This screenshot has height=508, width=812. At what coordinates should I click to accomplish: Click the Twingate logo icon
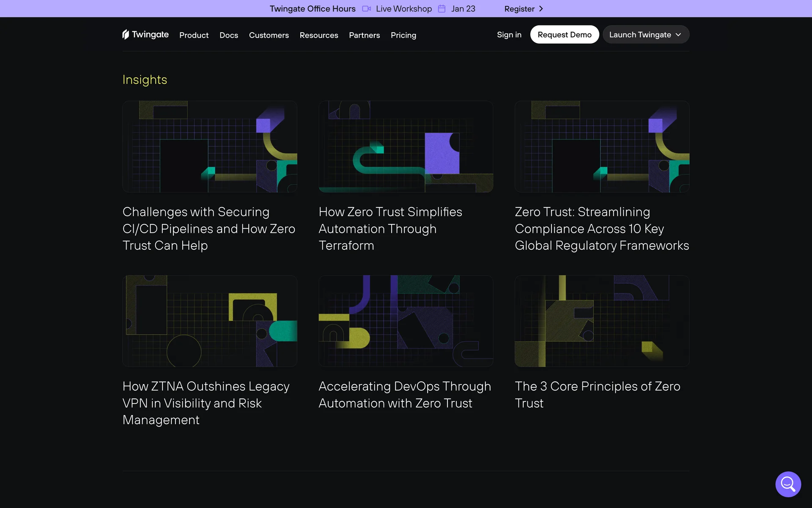click(126, 34)
